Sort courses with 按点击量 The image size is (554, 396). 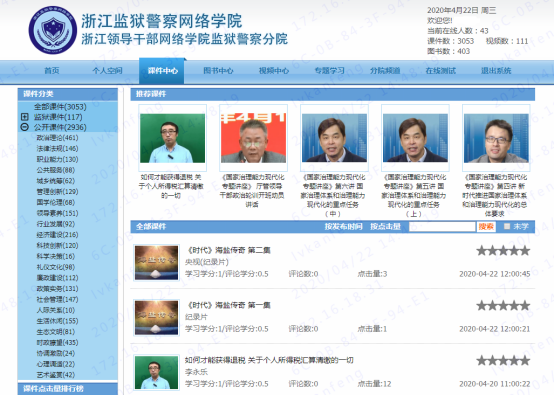coord(385,226)
